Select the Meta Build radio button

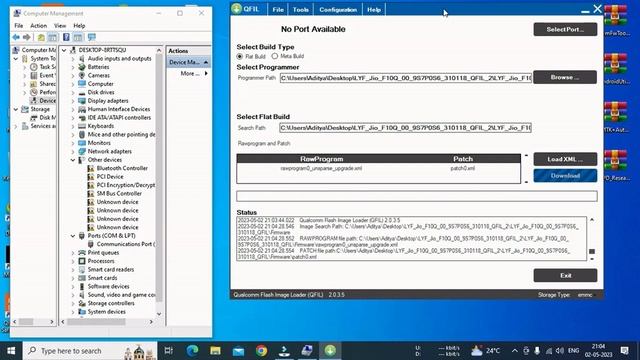[275, 56]
